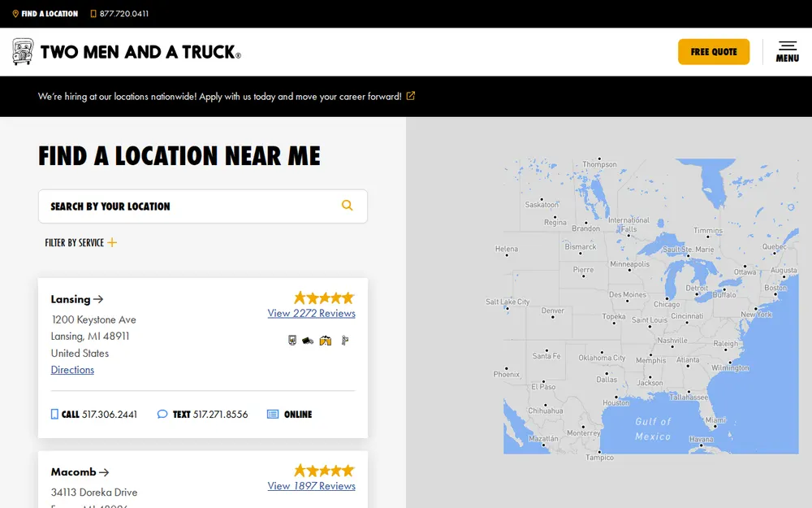Image resolution: width=812 pixels, height=508 pixels.
Task: Get Directions to the Lansing location
Action: pos(72,370)
